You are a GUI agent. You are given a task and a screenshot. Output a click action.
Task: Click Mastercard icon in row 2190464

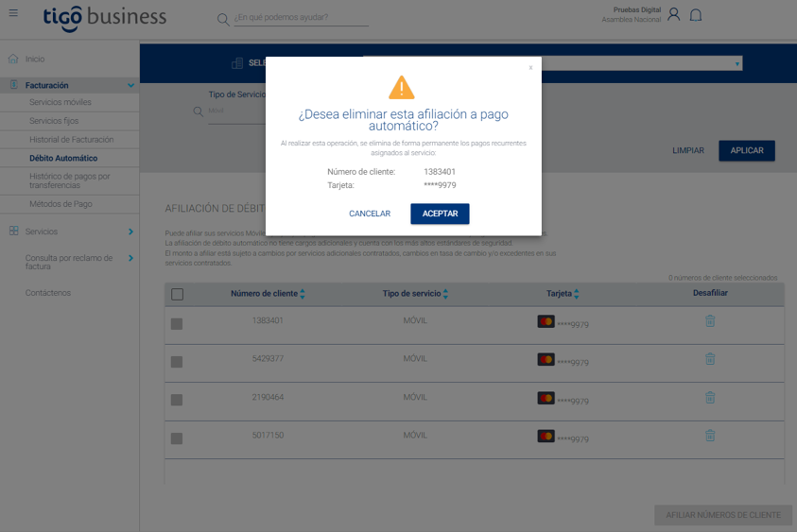pos(546,398)
